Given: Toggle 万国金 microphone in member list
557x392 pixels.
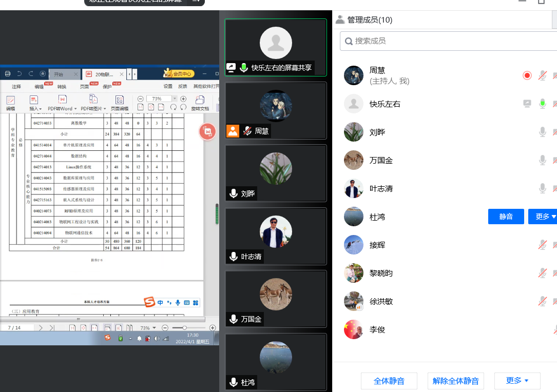Looking at the screenshot, I should [x=543, y=160].
